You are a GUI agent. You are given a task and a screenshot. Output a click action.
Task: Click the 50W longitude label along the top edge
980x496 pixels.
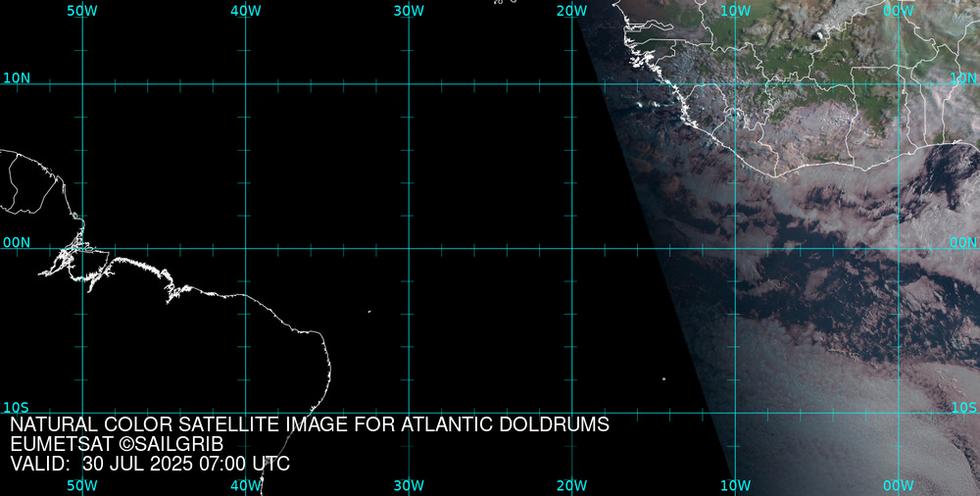pyautogui.click(x=82, y=11)
